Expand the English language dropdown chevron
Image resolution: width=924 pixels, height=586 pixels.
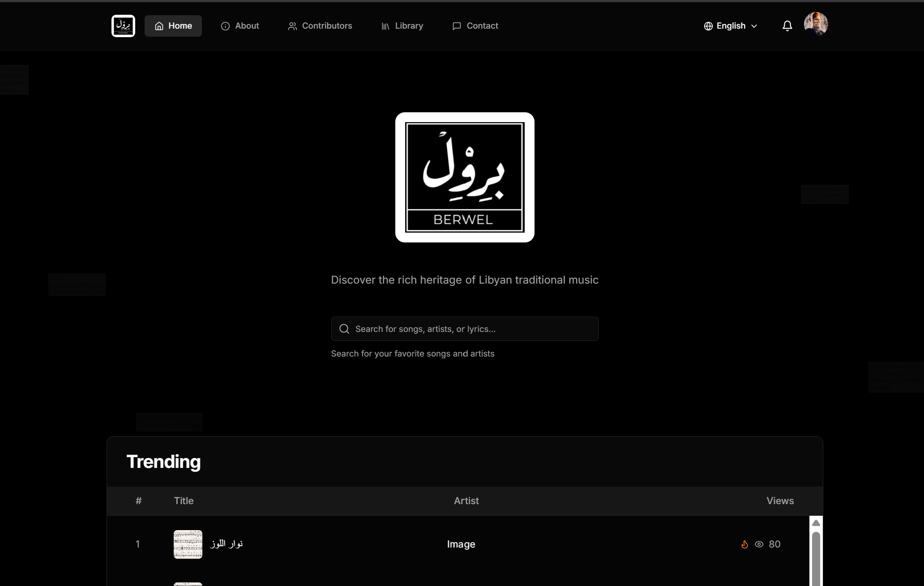pos(754,26)
